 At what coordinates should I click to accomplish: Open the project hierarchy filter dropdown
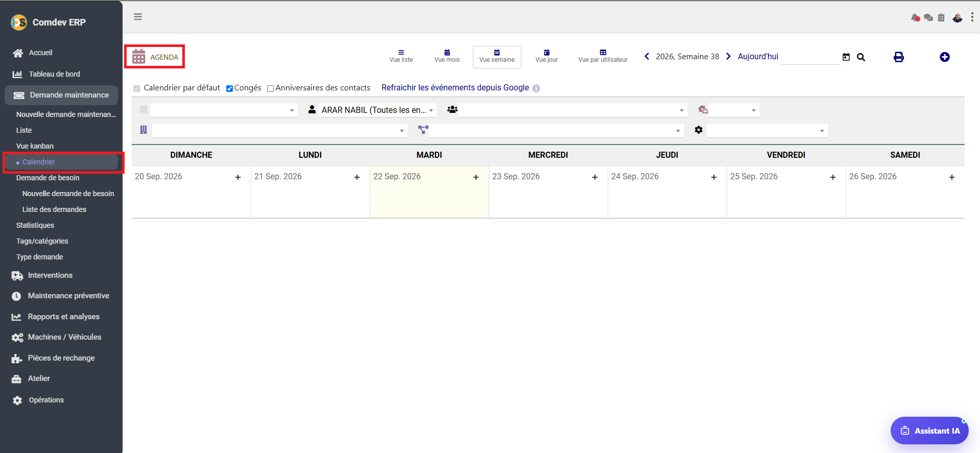pos(556,131)
